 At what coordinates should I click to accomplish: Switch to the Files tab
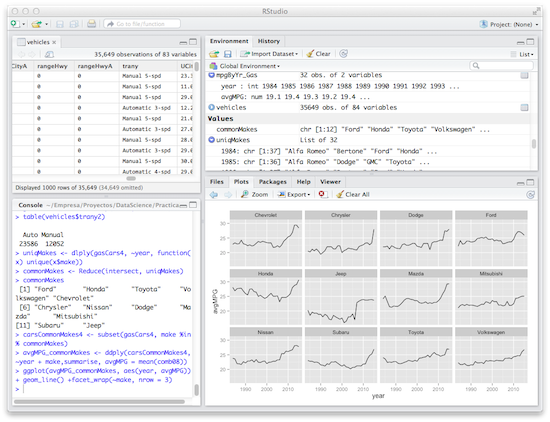click(217, 182)
